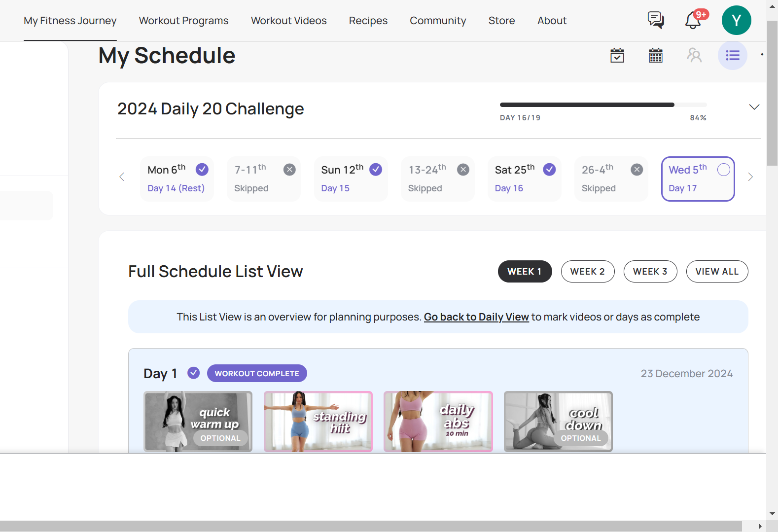
Task: Open the community members view icon
Action: click(x=694, y=55)
